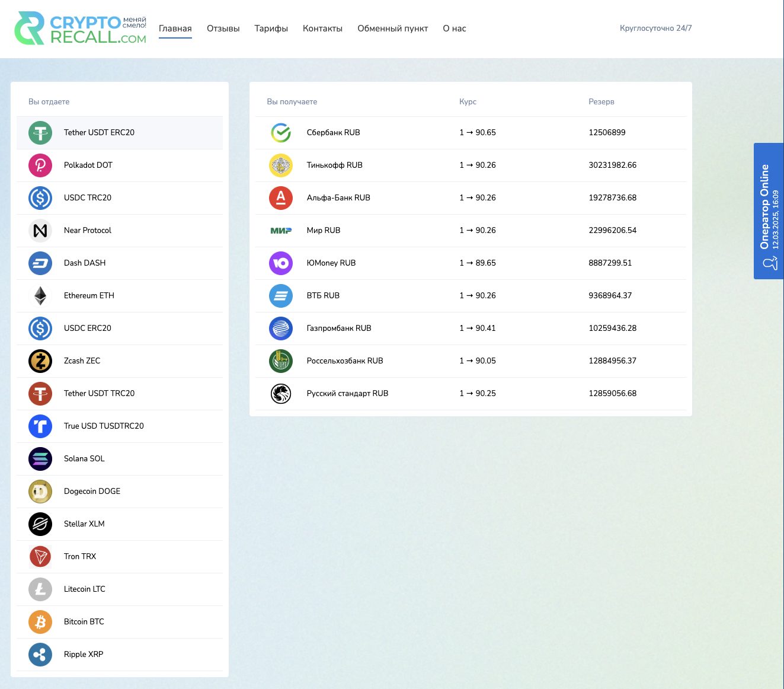Select the Ethereum ETH label
Viewport: 784px width, 689px height.
89,296
